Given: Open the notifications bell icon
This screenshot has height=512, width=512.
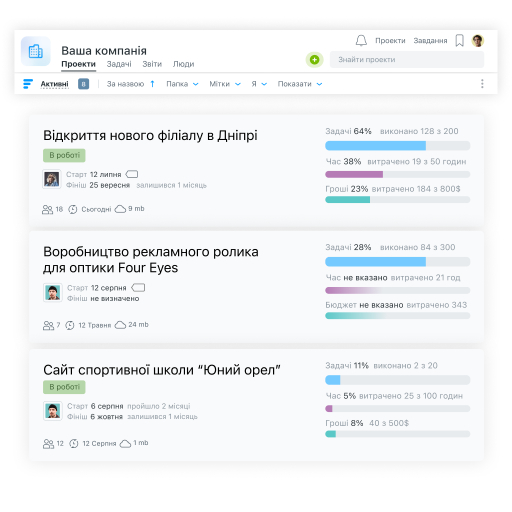Looking at the screenshot, I should point(361,40).
